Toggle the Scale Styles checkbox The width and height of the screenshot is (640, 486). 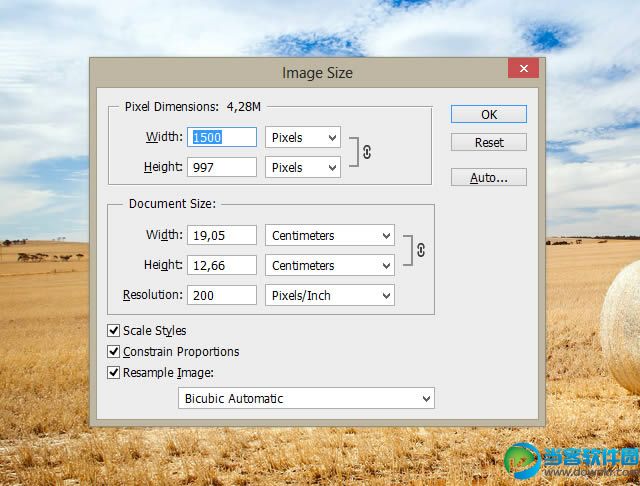coord(113,331)
